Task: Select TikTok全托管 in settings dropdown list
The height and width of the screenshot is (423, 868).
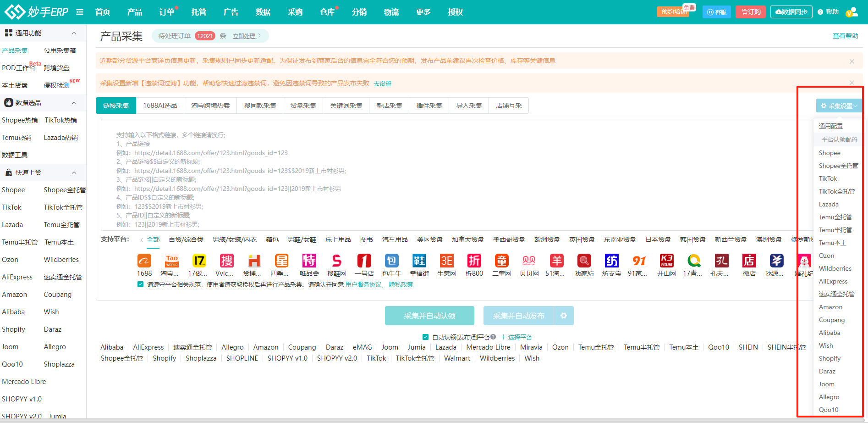Action: (x=836, y=191)
